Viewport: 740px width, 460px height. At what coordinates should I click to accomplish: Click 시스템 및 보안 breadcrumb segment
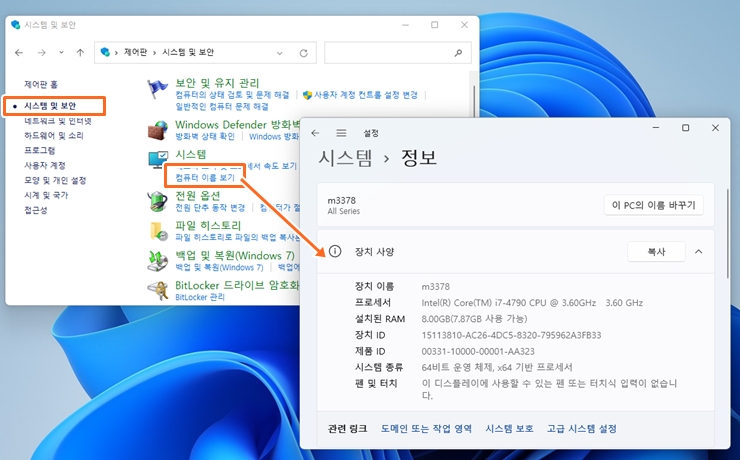pyautogui.click(x=188, y=52)
